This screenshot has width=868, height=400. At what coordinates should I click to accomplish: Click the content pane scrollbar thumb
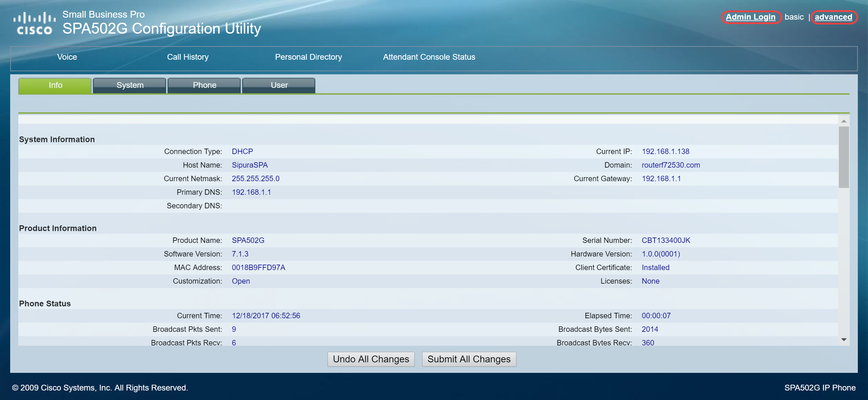(844, 157)
